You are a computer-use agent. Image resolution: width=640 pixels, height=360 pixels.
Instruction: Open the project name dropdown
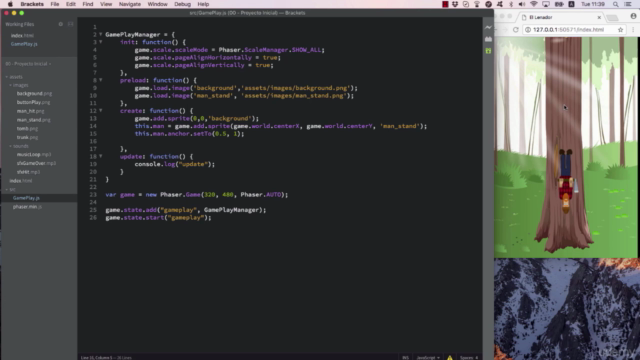(x=28, y=64)
